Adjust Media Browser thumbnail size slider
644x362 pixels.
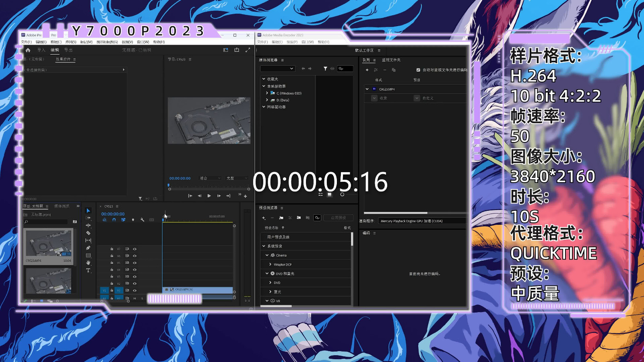(342, 194)
